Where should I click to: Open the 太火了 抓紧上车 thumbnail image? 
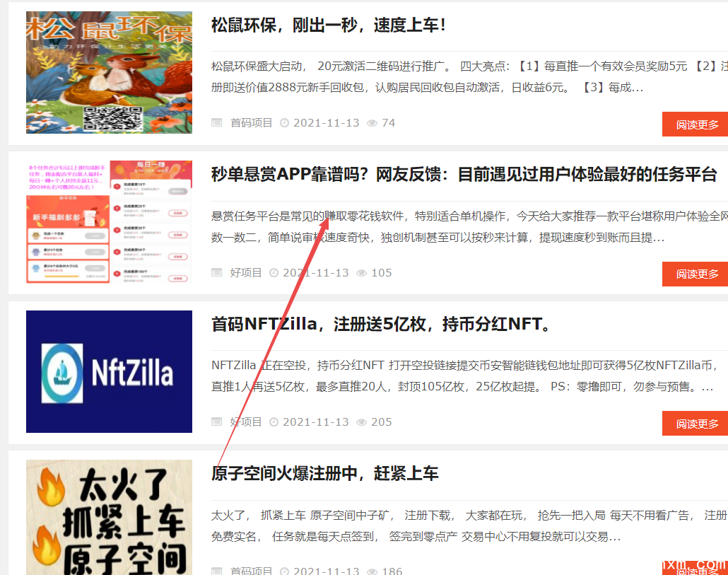[109, 518]
